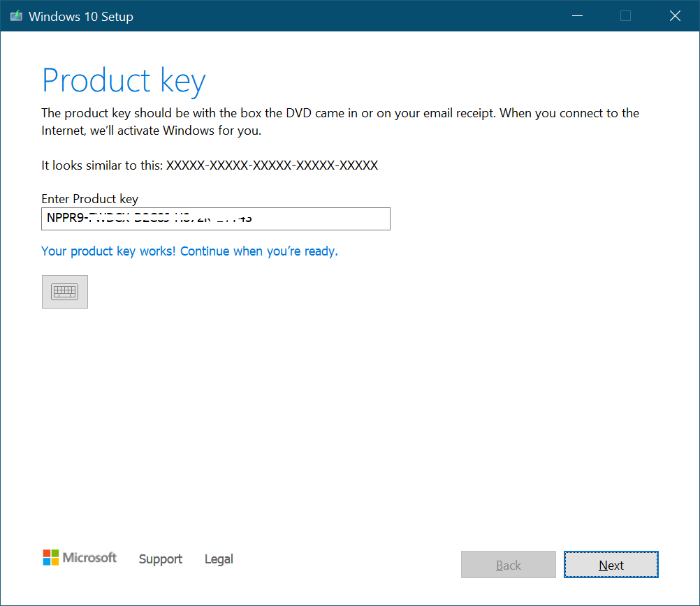Select the 'Your product key works!' message

[x=189, y=251]
